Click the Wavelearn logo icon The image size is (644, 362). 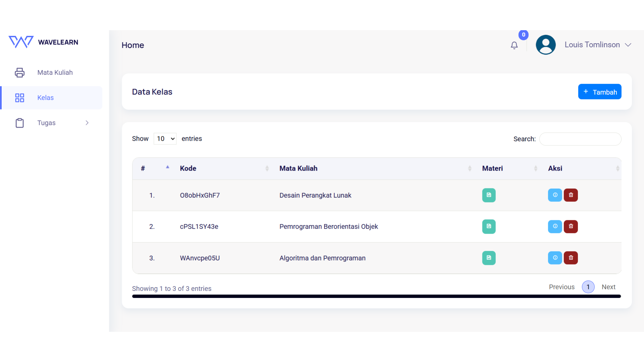21,42
